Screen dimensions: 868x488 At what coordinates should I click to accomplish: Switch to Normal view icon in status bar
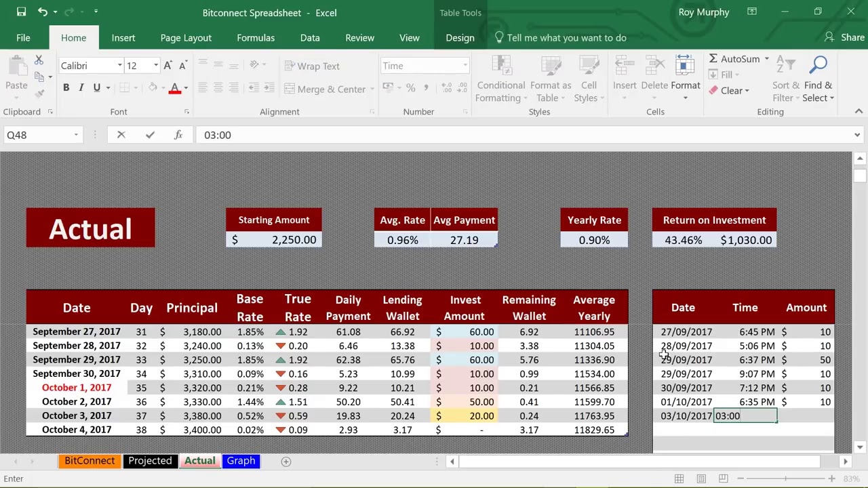tap(679, 479)
